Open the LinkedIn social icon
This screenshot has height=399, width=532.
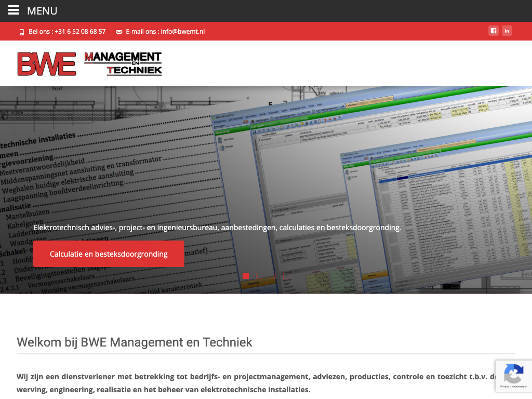(507, 31)
